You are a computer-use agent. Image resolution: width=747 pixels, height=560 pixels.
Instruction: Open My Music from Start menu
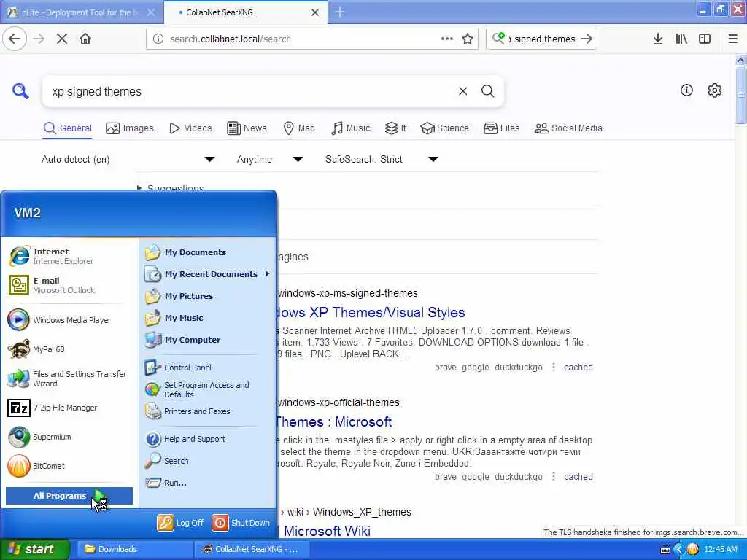click(208, 318)
